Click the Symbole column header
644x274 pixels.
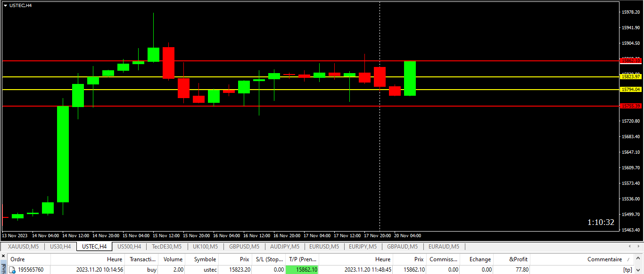(x=205, y=259)
